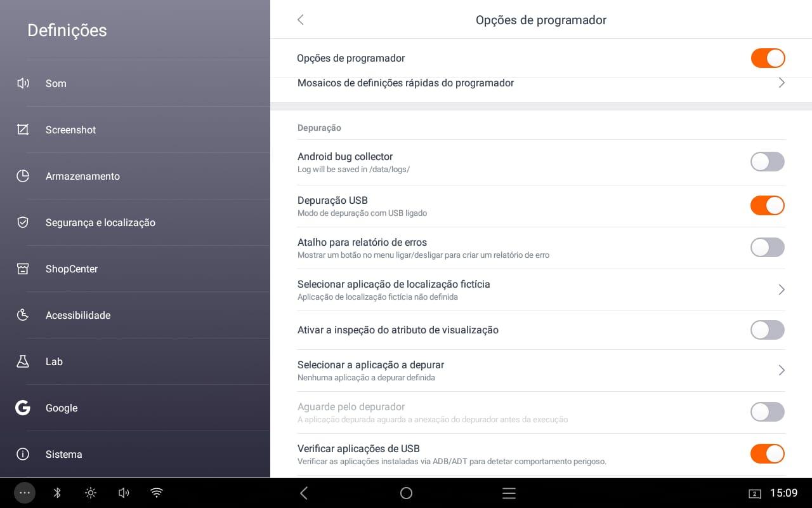Tap the Android home circle button
This screenshot has height=508, width=812.
click(x=406, y=493)
